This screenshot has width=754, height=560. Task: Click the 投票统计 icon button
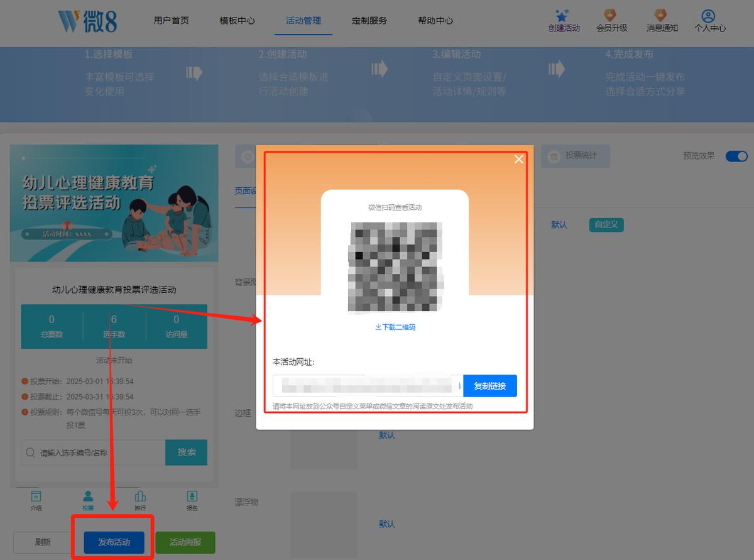pyautogui.click(x=576, y=155)
